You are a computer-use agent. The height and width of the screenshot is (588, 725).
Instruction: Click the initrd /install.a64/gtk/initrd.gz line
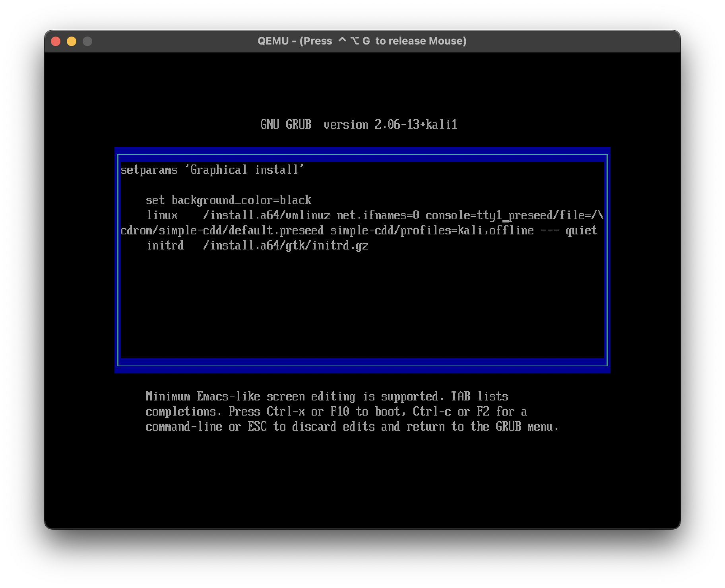257,246
